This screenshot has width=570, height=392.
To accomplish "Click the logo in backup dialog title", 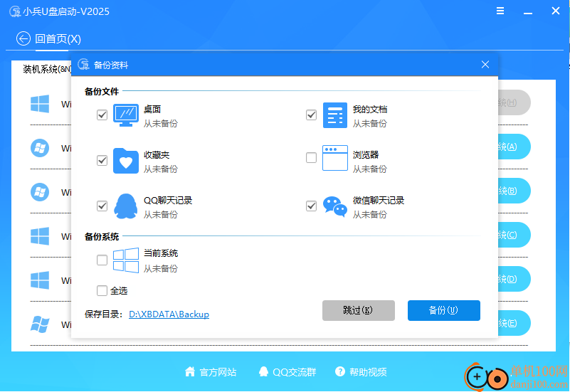I will 83,65.
